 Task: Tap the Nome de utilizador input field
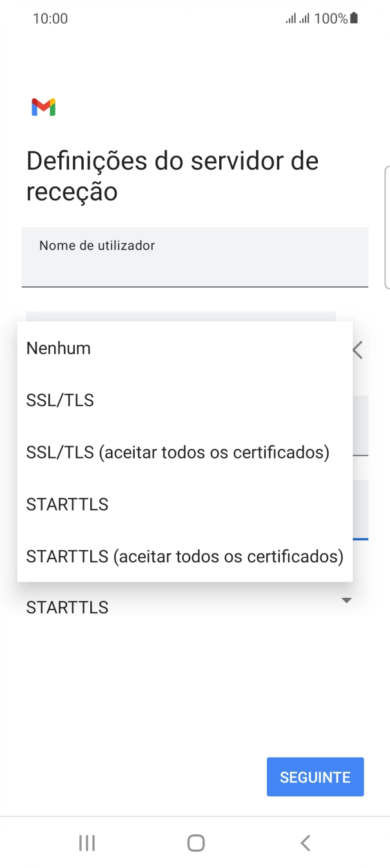(195, 257)
